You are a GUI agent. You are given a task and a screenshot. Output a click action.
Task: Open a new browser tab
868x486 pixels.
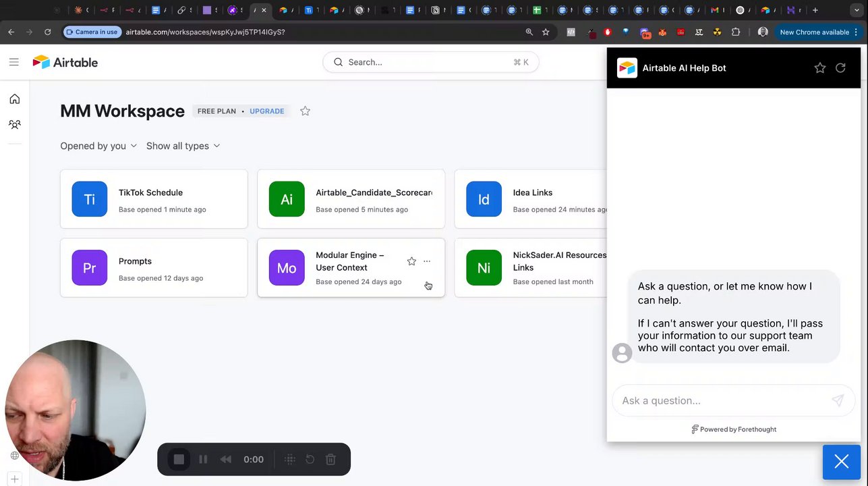point(815,10)
